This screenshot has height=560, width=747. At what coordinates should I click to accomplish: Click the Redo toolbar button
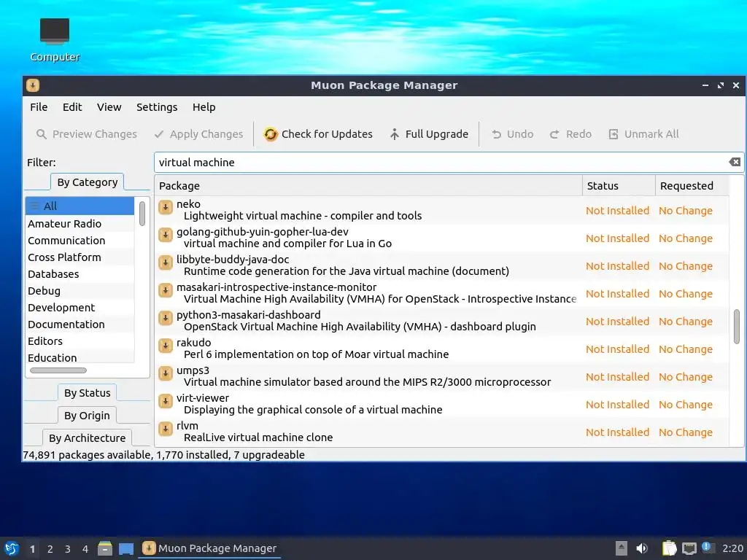click(x=570, y=134)
